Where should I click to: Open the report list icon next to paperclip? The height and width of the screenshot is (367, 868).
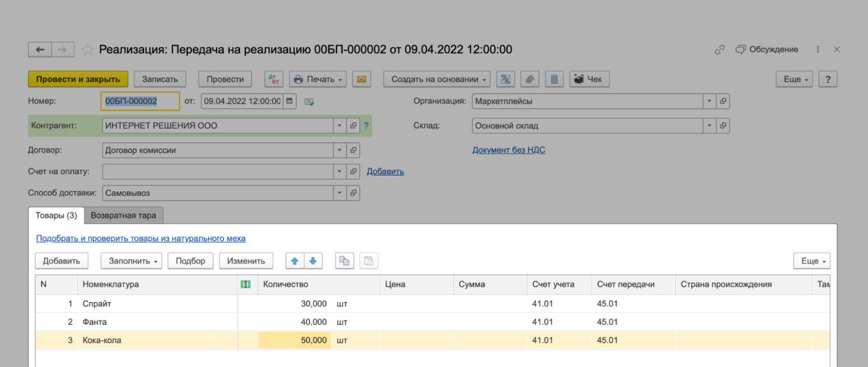(554, 79)
